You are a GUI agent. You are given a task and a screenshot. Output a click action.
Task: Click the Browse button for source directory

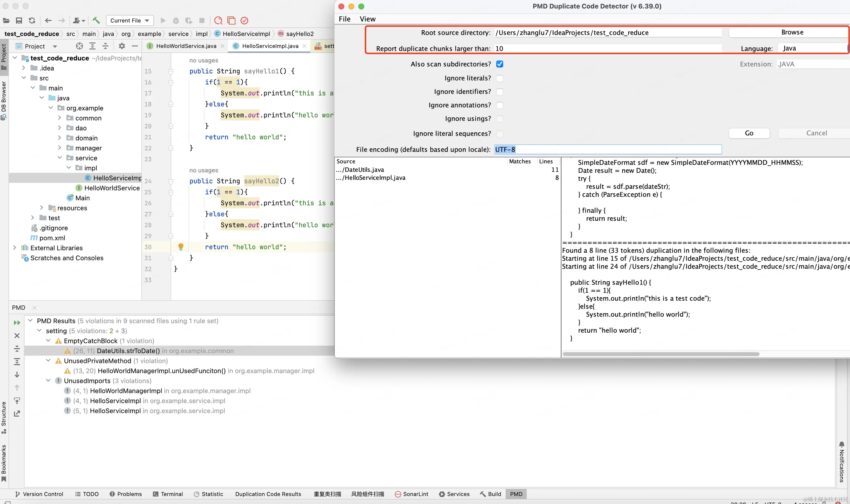pyautogui.click(x=792, y=32)
